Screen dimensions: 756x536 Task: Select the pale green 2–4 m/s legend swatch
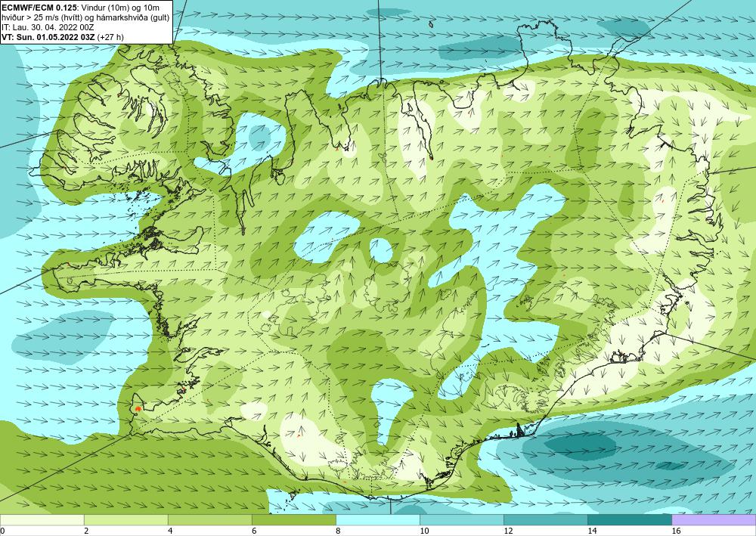[x=125, y=519]
